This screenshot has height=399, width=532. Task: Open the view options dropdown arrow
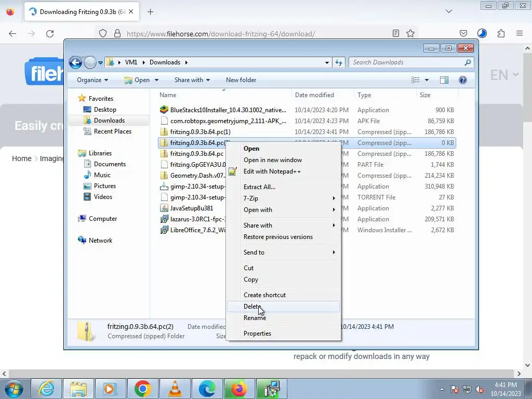coord(427,80)
